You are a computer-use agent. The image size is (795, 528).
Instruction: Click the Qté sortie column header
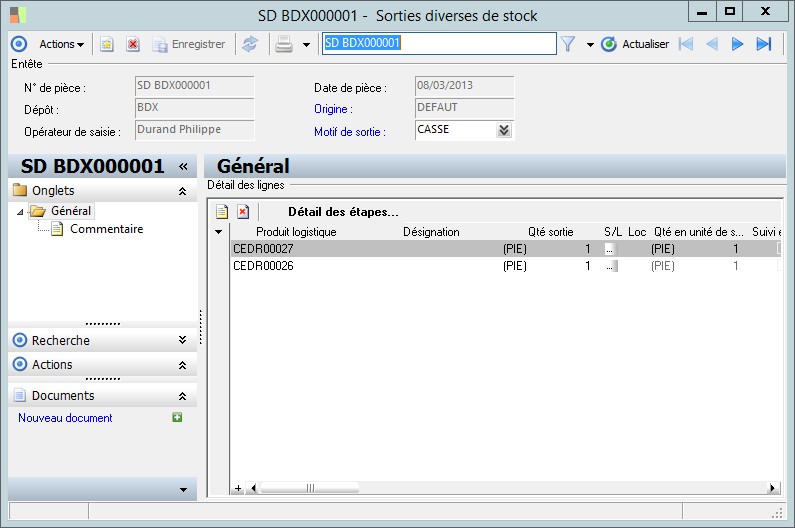[x=551, y=232]
